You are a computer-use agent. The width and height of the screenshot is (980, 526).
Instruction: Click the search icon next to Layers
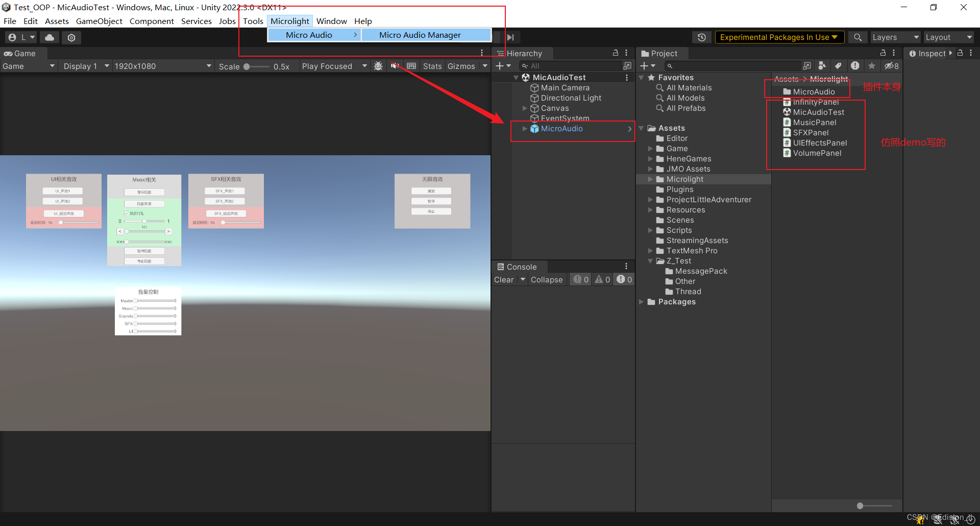coord(857,37)
